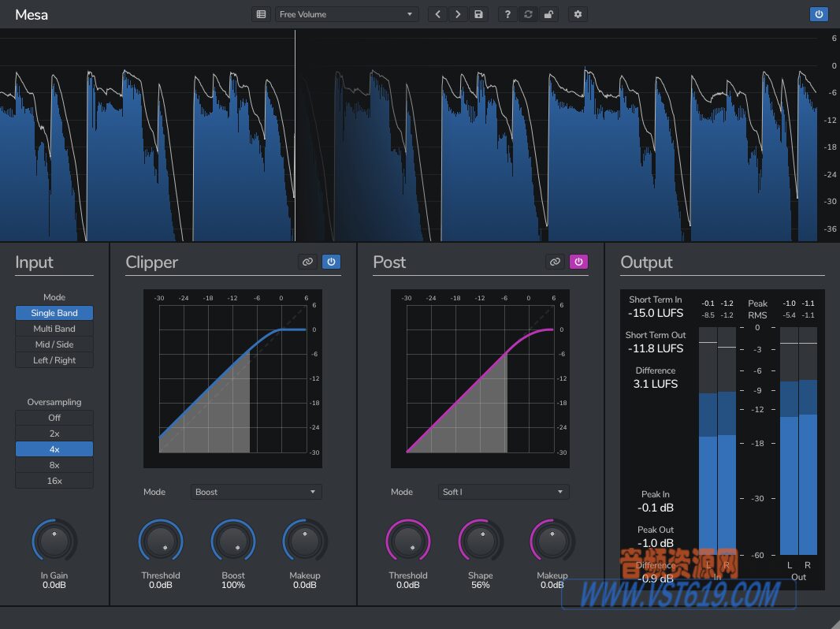
Task: Click the reset/refresh icon in the toolbar
Action: [528, 14]
